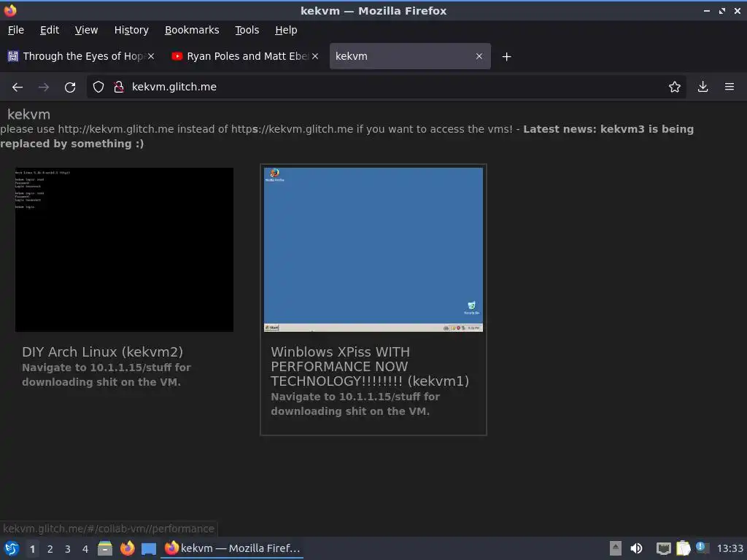Switch to workspace 3
Viewport: 747px width, 560px height.
coord(68,549)
